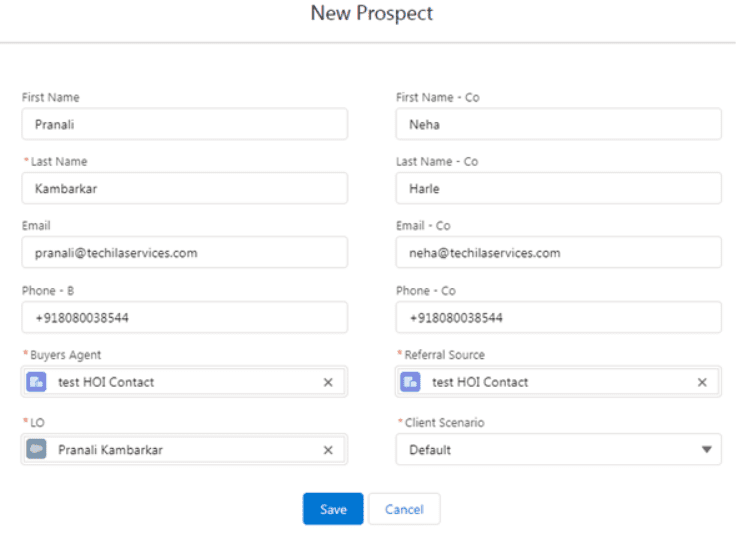Expand the Client Scenario dropdown arrow
Screen dimensions: 742x542
707,450
